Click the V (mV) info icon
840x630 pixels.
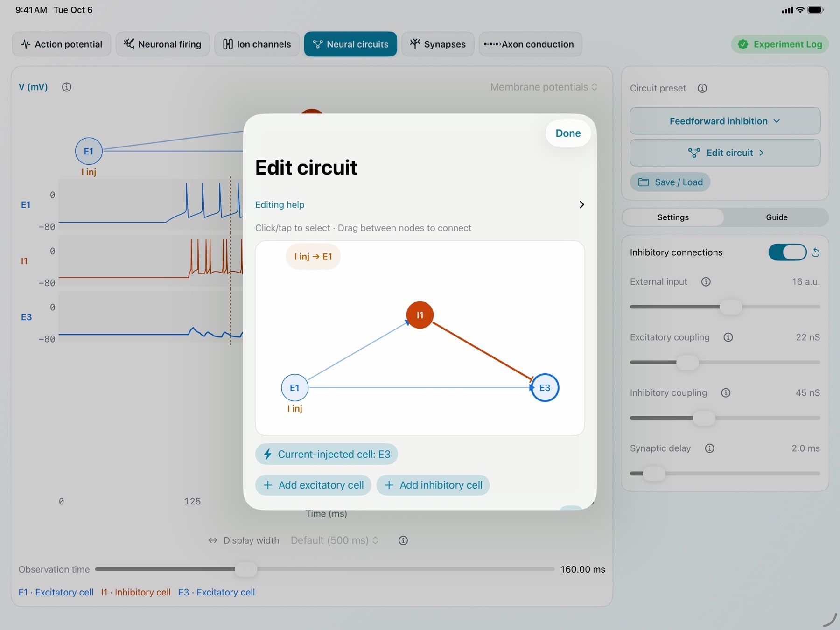coord(67,87)
